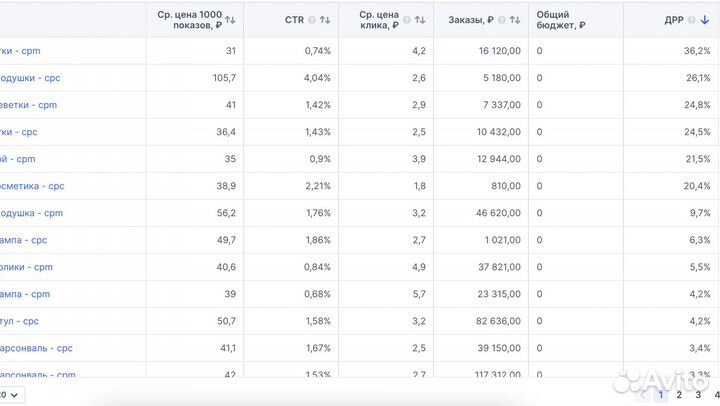Click the Заказы sort arrows

tap(516, 20)
